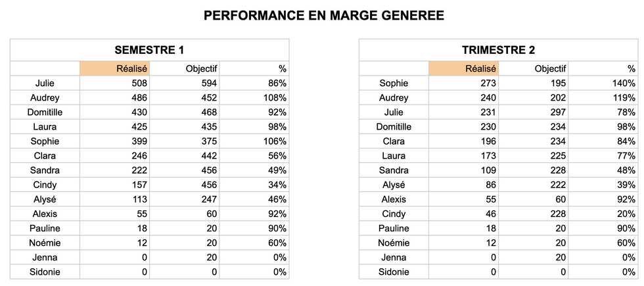Click Laura's 173 Réalisé in Trimestre 2

[x=464, y=156]
